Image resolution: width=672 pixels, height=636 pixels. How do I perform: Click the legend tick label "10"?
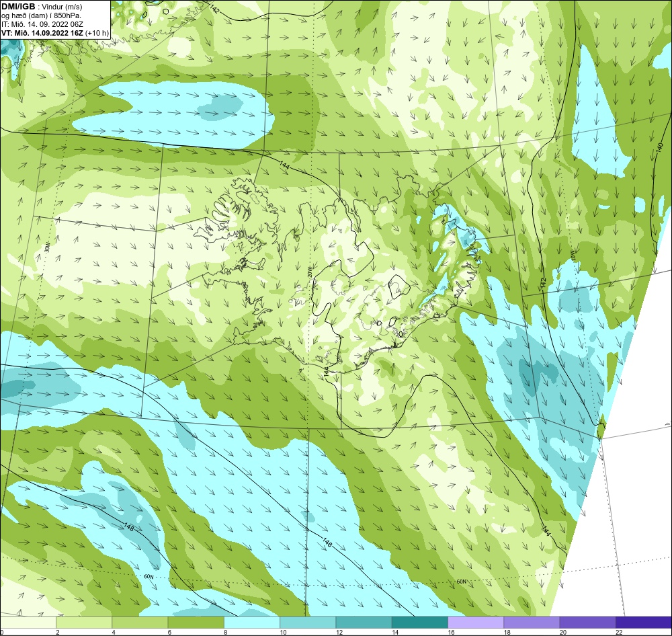click(x=283, y=632)
